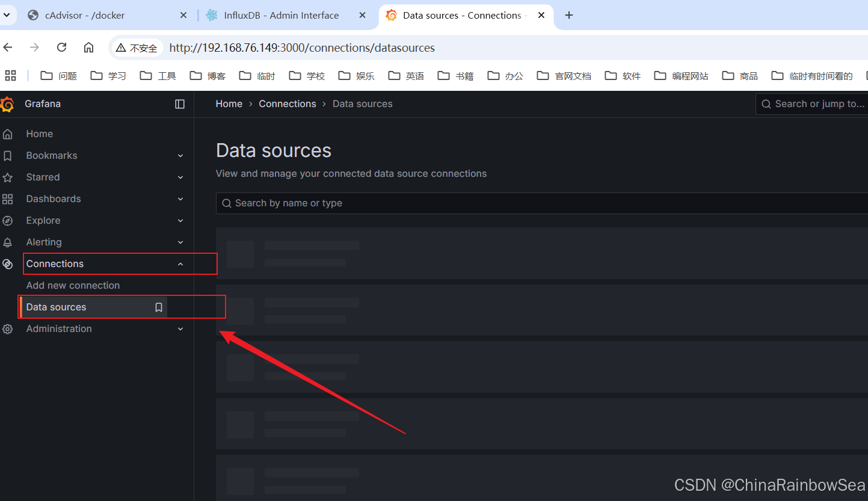Expand the Administration section chevron
The height and width of the screenshot is (501, 868).
tap(180, 329)
